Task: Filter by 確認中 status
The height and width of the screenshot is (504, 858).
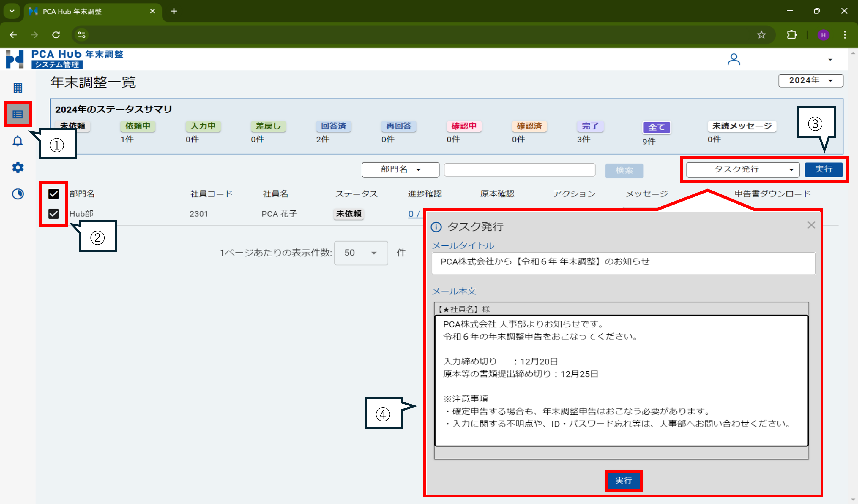Action: pos(464,126)
